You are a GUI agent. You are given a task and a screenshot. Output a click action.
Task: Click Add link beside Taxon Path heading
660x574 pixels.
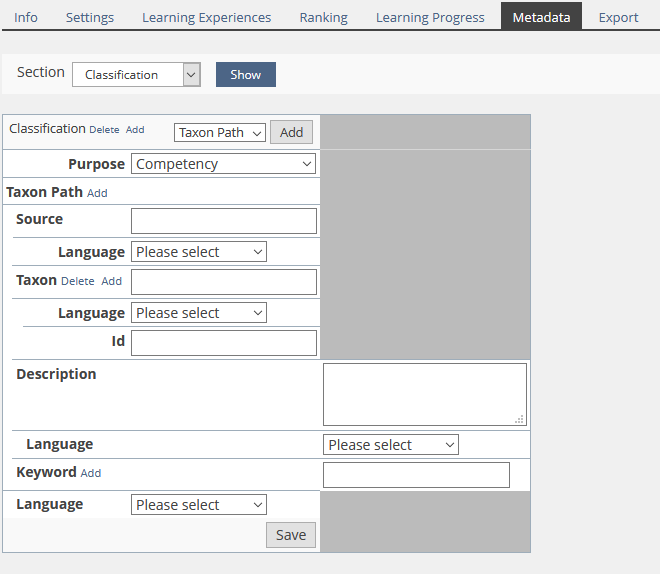[97, 193]
